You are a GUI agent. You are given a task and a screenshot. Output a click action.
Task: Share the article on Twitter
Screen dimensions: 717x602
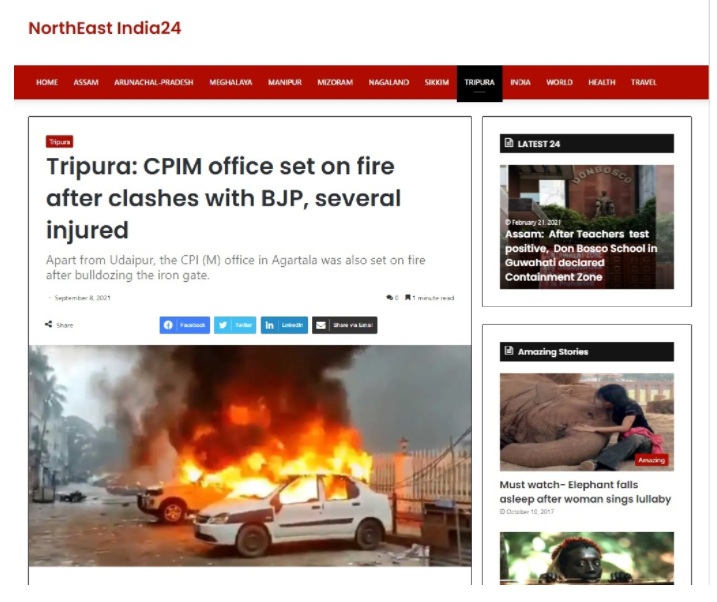[x=235, y=325]
